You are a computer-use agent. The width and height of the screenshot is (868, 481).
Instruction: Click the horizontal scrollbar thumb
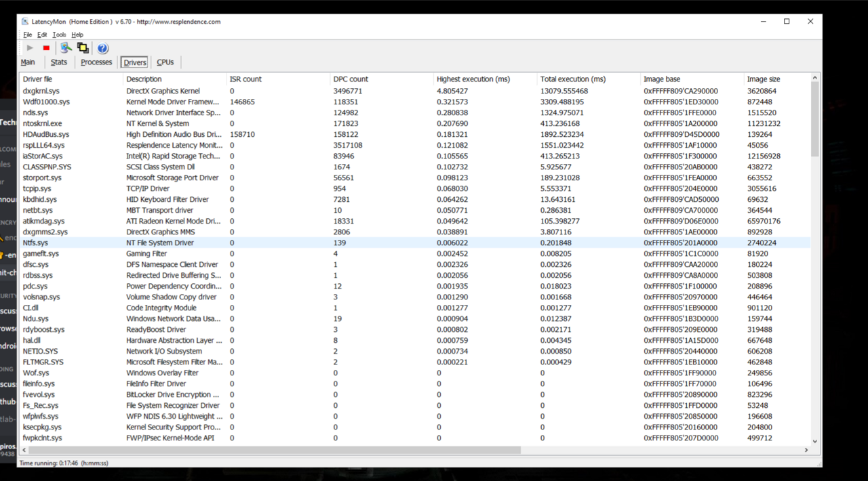point(275,450)
